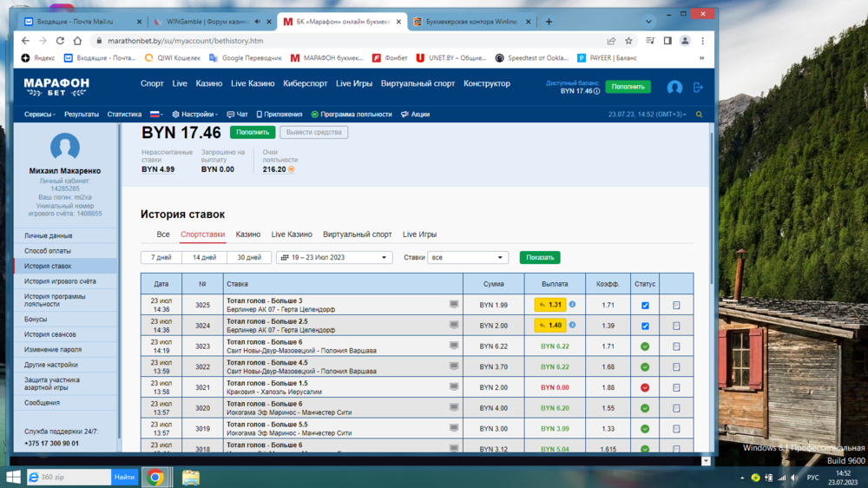Click the user profile avatar icon in header
Screen dimensions: 868x488
(674, 88)
